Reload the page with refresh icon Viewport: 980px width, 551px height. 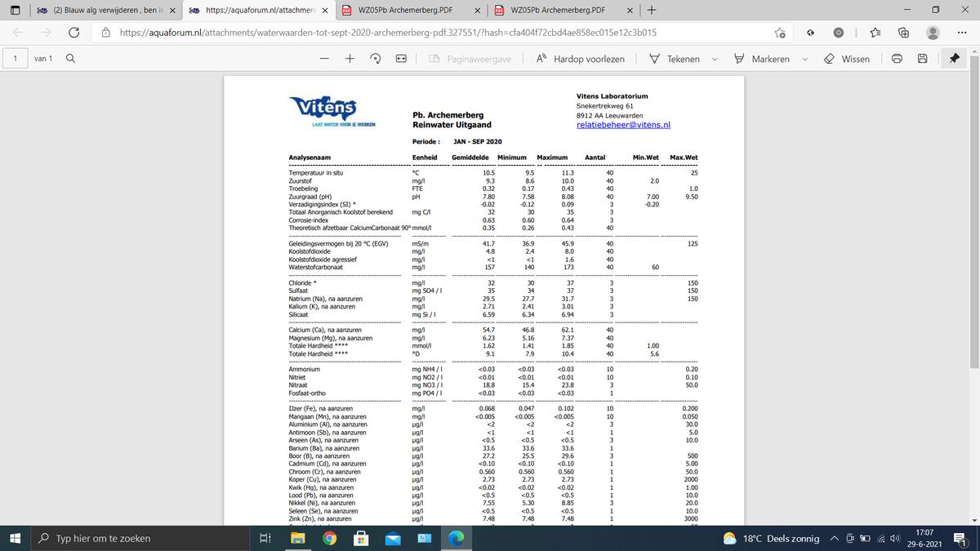point(73,33)
